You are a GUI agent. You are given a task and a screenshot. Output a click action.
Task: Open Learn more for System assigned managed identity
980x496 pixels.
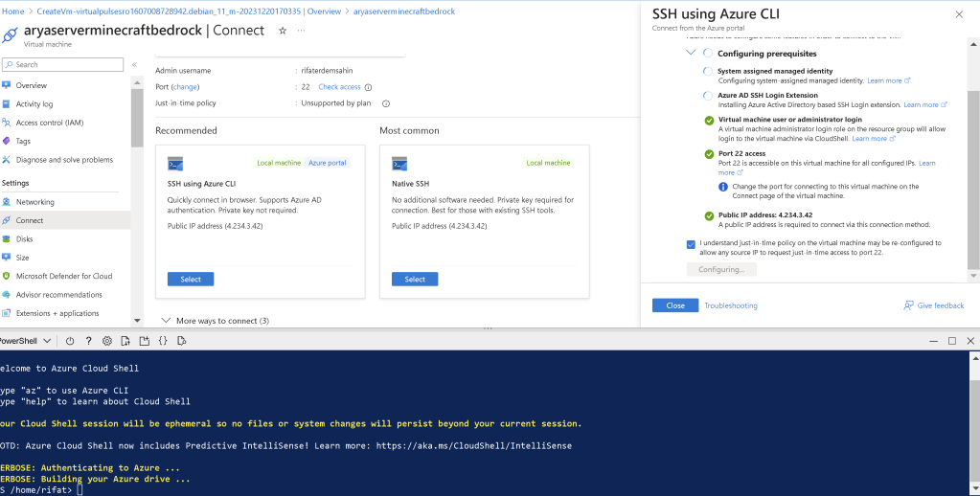click(889, 80)
